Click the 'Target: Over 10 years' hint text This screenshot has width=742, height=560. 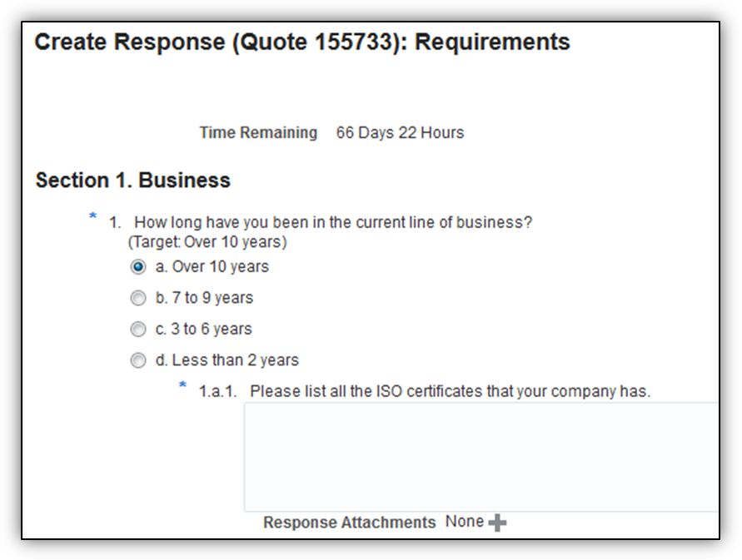tap(207, 242)
